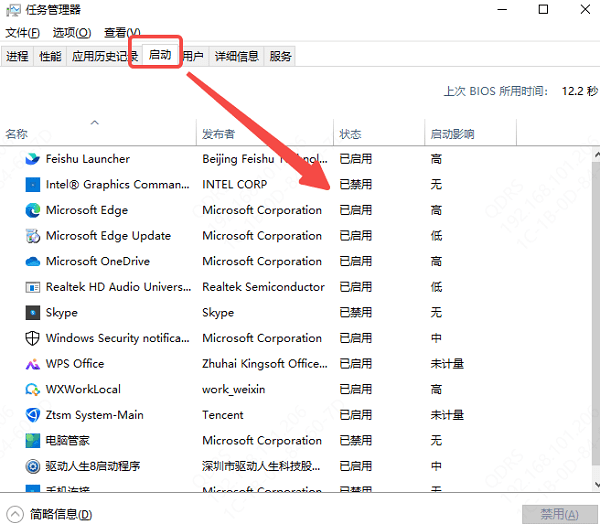The image size is (600, 524).
Task: Click publisher Realtek Semiconductor
Action: click(263, 287)
